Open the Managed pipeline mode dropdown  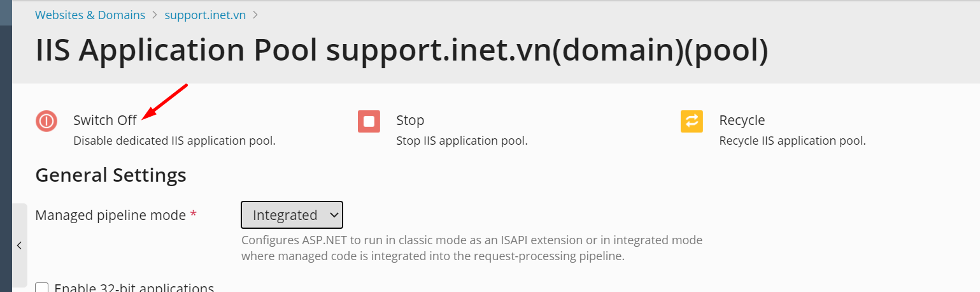coord(292,215)
